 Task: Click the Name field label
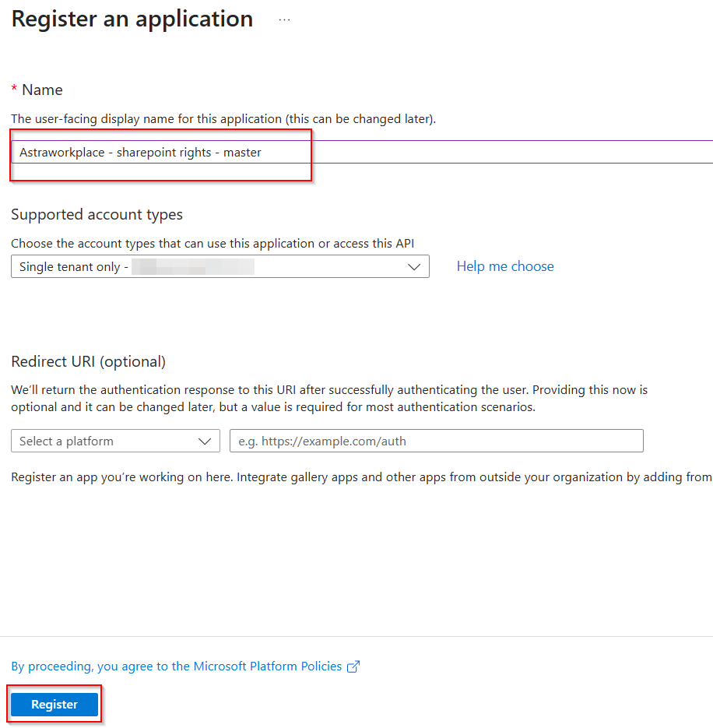[x=42, y=90]
